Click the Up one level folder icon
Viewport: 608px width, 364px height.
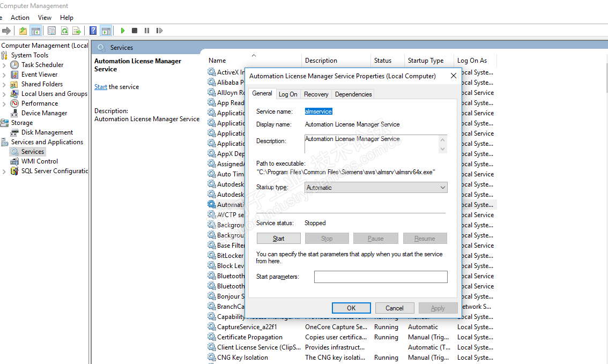coord(23,31)
